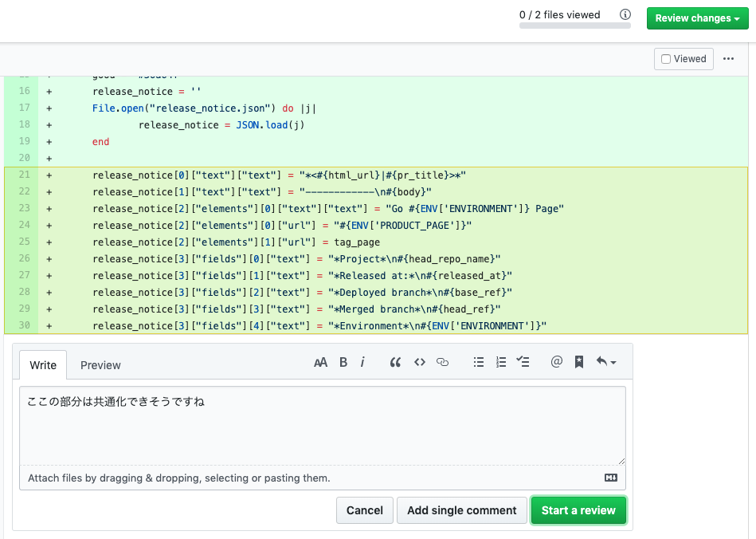Click 'tag_page' on line 25
The width and height of the screenshot is (756, 539).
coord(357,242)
